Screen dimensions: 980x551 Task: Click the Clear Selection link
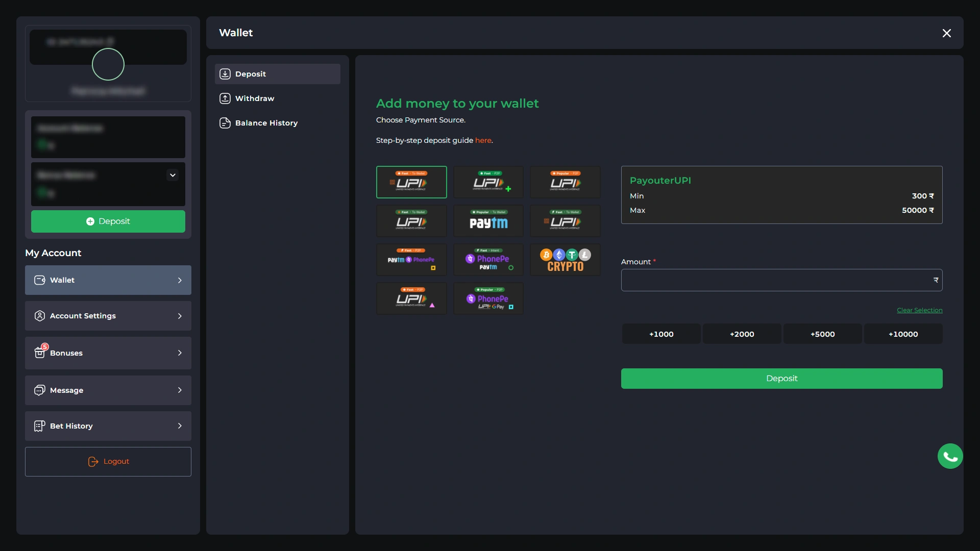(x=920, y=310)
